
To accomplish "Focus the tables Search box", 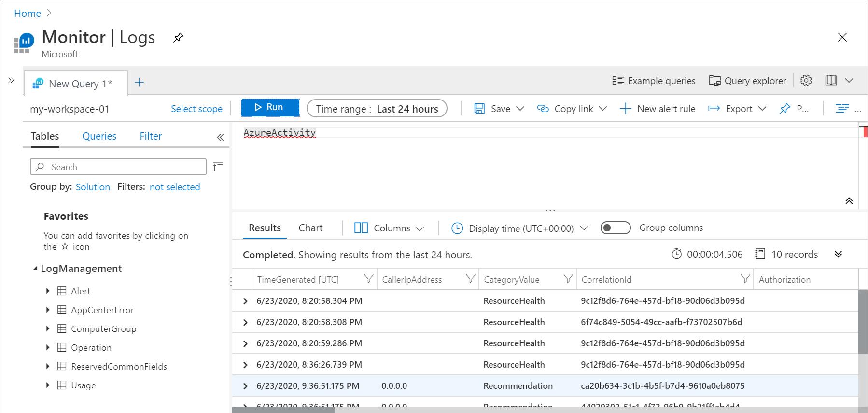I will [x=118, y=167].
